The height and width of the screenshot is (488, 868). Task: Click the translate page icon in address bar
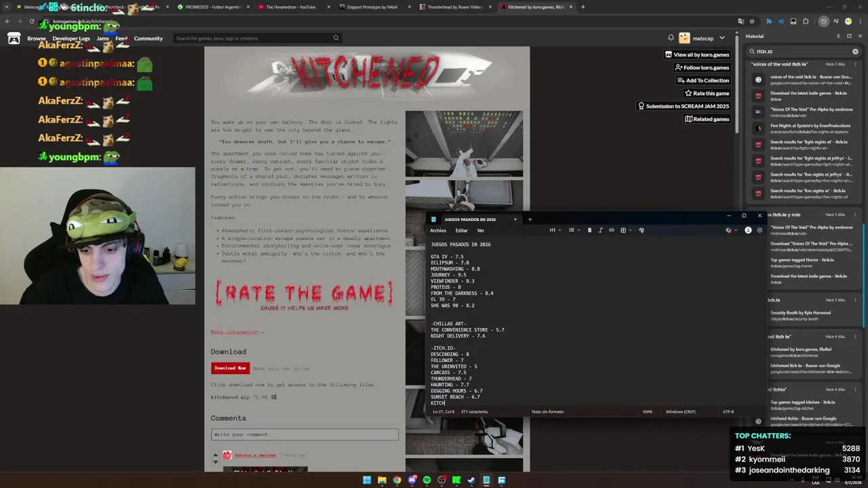(x=741, y=21)
